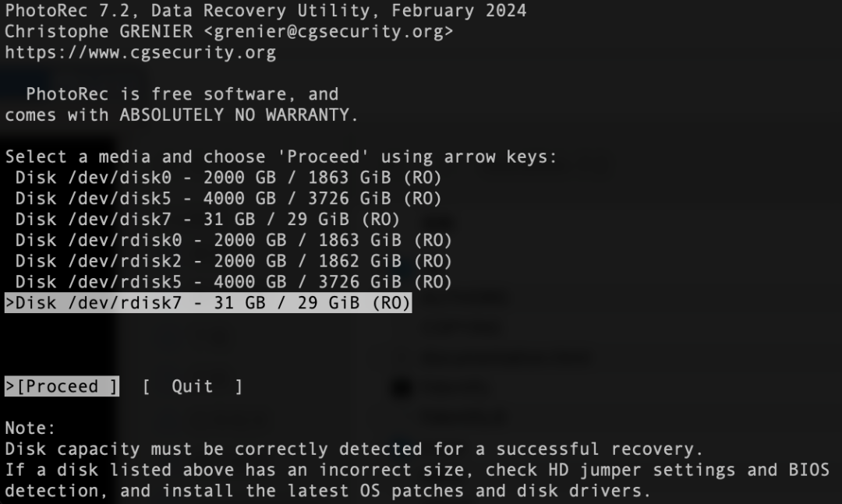Click the Disk /dev/rdisk2 1862 GiB line
The width and height of the screenshot is (842, 504).
coord(233,261)
